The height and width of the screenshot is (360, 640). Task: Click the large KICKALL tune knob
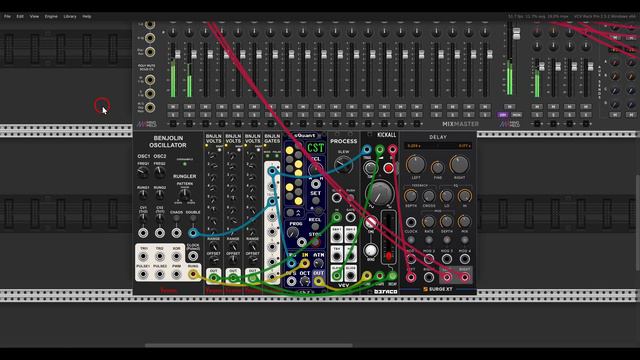[x=380, y=193]
